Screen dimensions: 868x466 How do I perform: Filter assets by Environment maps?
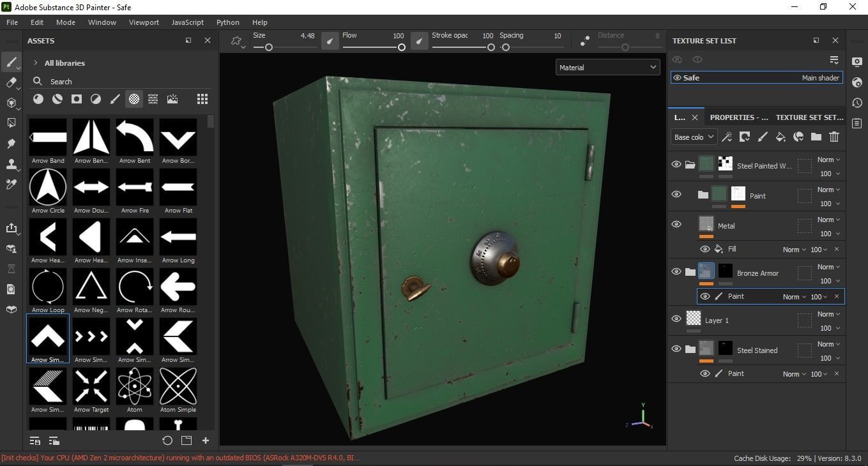click(172, 99)
